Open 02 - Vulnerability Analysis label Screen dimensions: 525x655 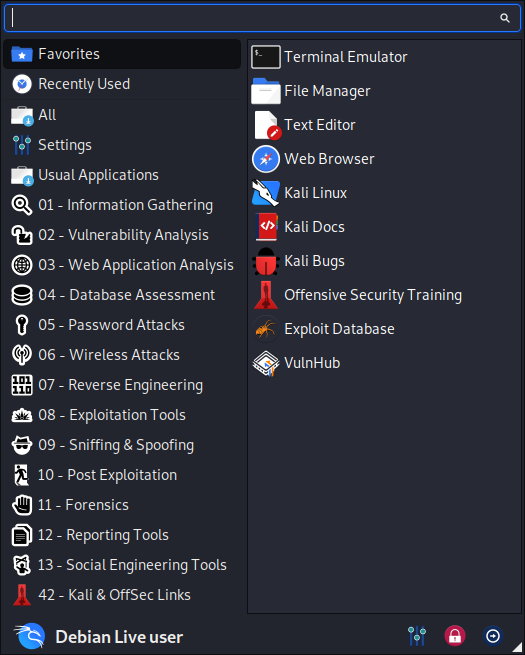pyautogui.click(x=123, y=235)
